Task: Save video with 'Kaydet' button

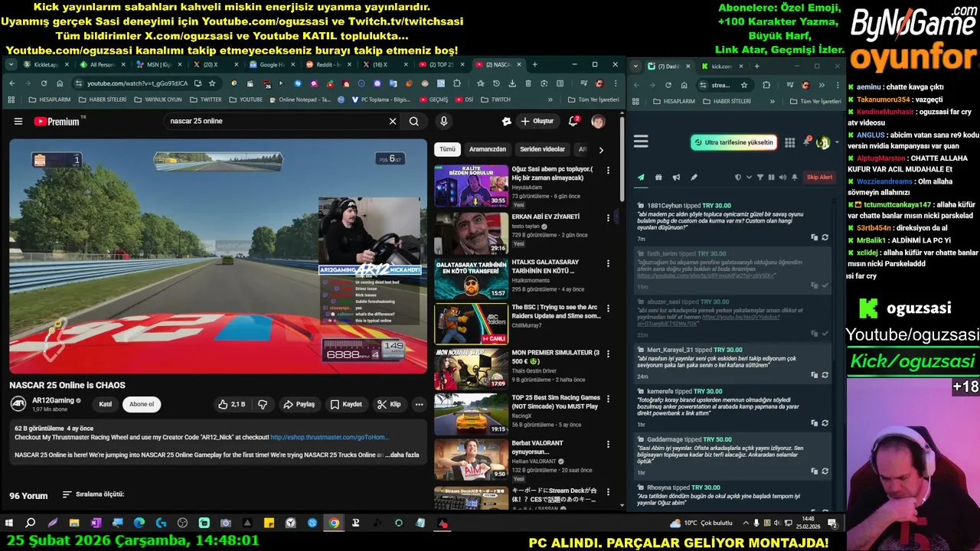Action: 345,404
